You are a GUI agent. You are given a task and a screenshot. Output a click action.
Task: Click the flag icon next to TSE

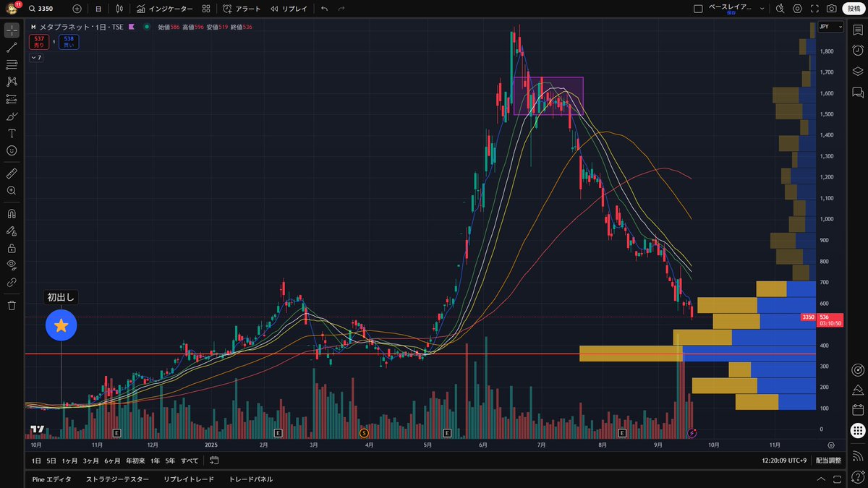(x=132, y=27)
